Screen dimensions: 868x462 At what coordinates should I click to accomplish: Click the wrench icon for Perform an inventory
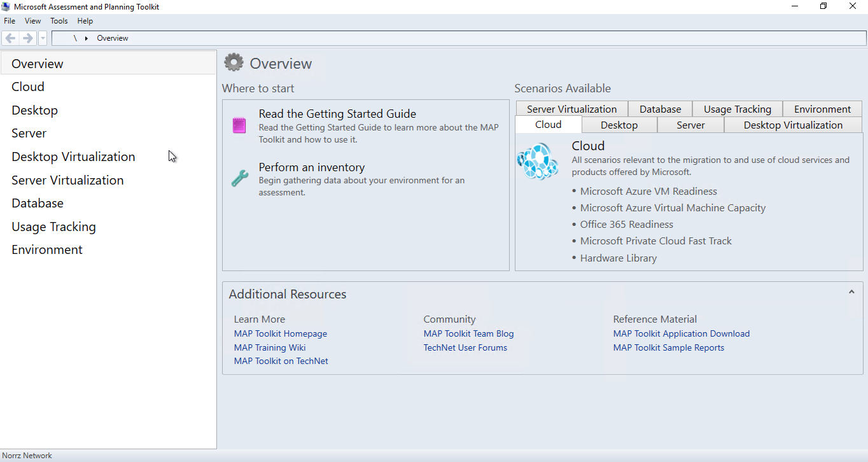239,178
